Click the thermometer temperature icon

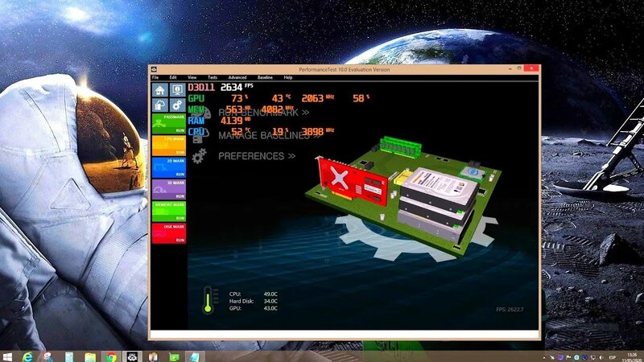[208, 300]
